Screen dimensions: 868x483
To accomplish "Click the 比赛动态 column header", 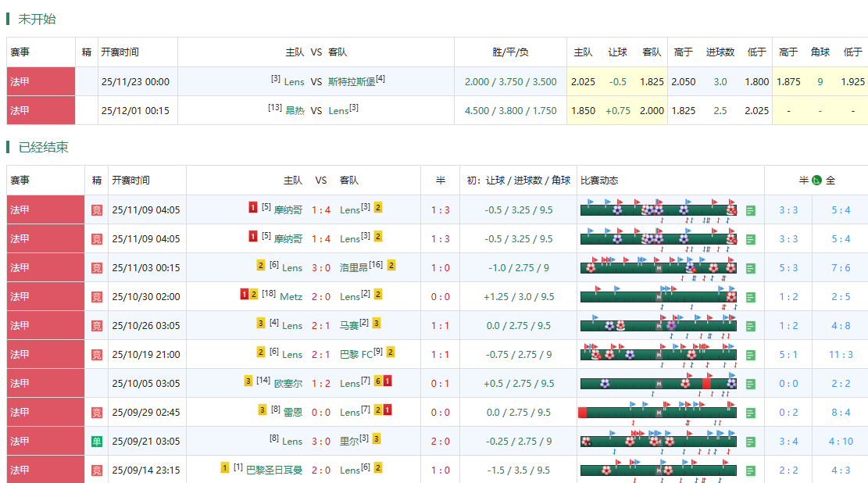I will click(x=599, y=181).
